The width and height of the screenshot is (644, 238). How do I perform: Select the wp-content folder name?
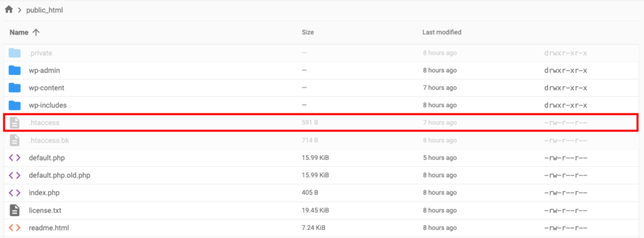tap(47, 88)
